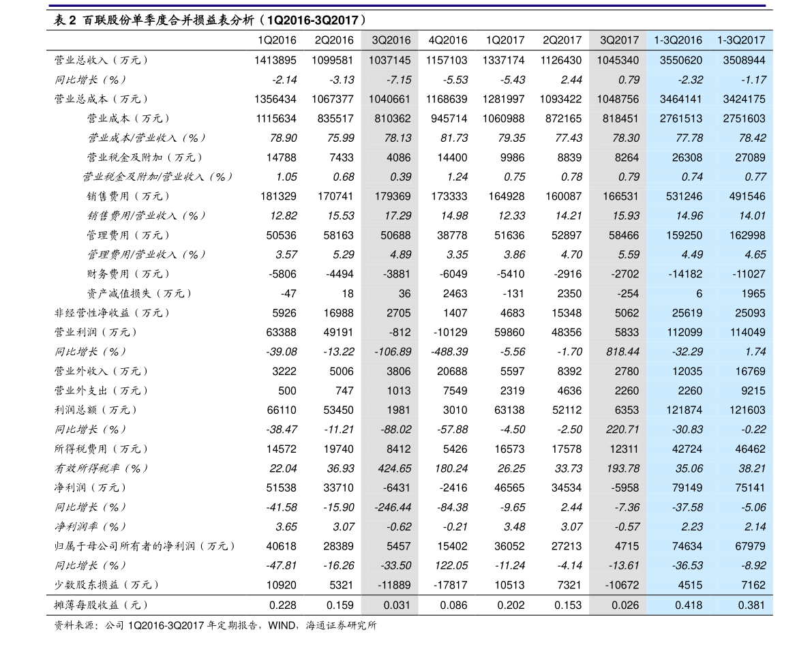
Task: Click value 7549 in non-operating expense row
Action: pos(455,391)
